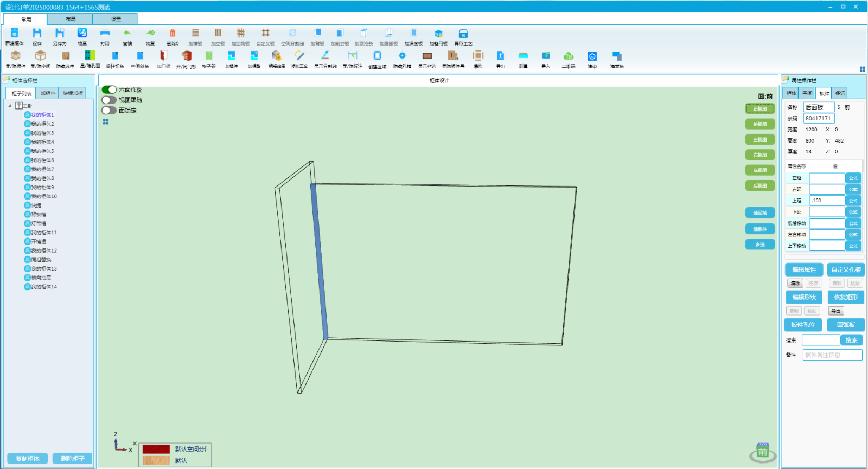This screenshot has height=469, width=868.
Task: Click the 新建柜体 new cabinet icon
Action: tap(15, 34)
